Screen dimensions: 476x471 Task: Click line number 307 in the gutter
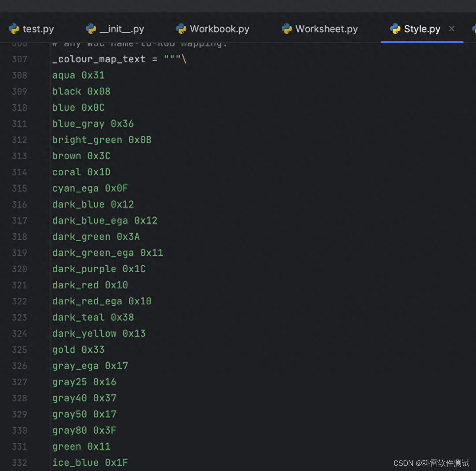[19, 59]
